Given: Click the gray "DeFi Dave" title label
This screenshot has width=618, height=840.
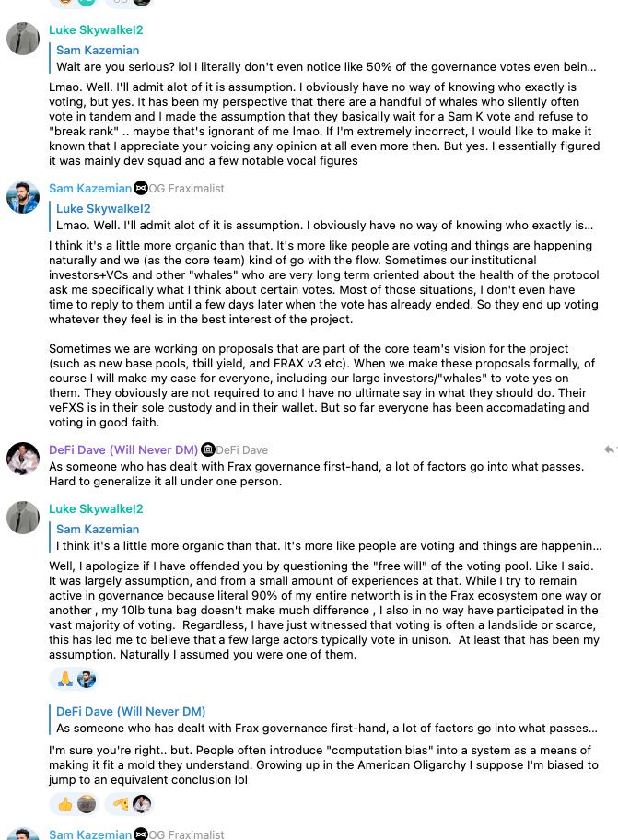Looking at the screenshot, I should click(242, 449).
